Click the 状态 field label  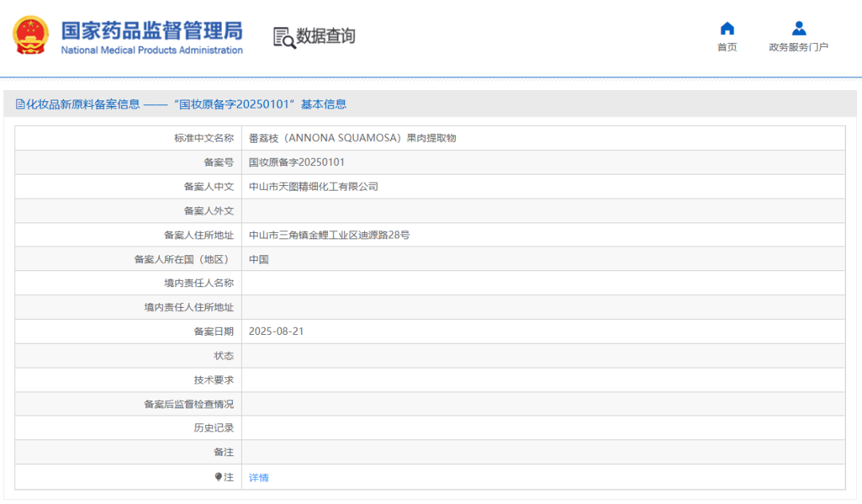point(223,356)
